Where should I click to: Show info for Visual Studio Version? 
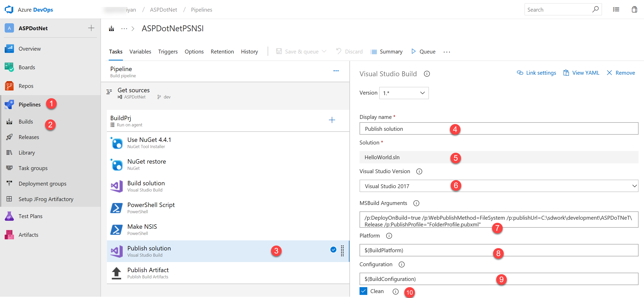pos(419,171)
